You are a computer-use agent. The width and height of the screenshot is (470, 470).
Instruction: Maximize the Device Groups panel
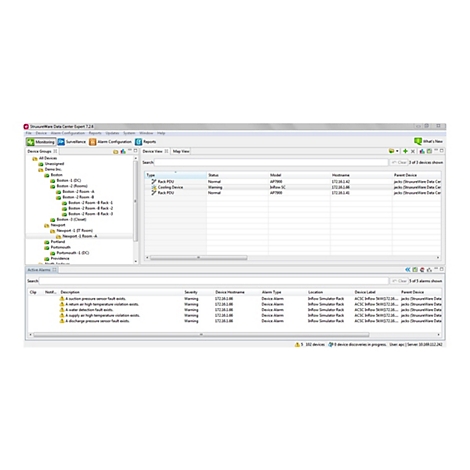(x=135, y=151)
